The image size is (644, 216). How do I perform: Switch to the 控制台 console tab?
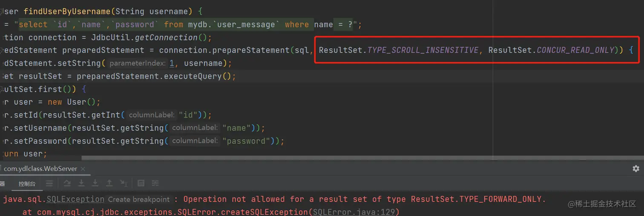click(x=27, y=184)
